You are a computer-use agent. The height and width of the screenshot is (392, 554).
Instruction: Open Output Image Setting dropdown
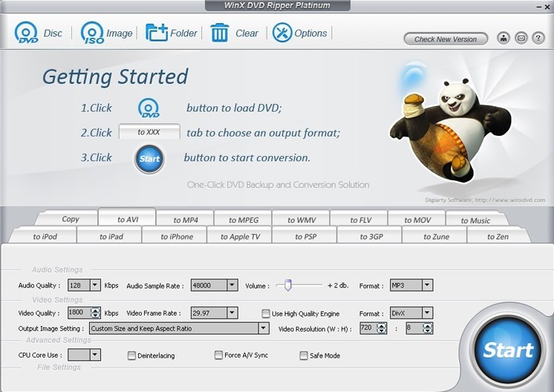[x=264, y=328]
